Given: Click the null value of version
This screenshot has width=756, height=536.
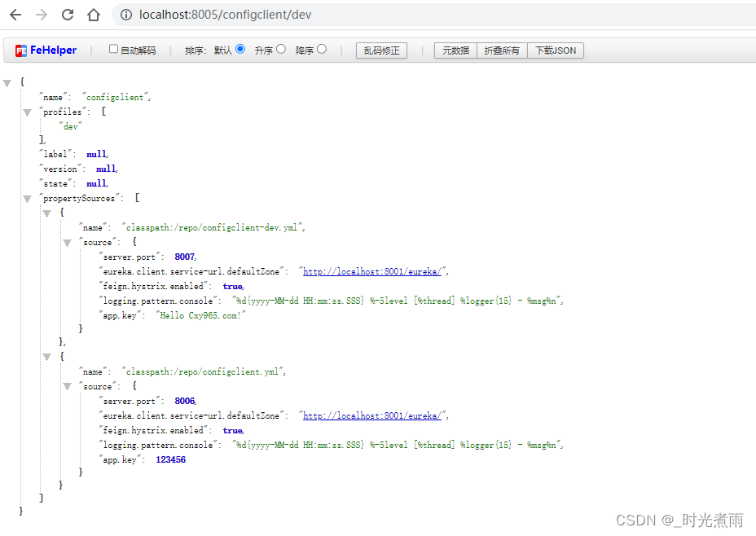Looking at the screenshot, I should coord(106,169).
